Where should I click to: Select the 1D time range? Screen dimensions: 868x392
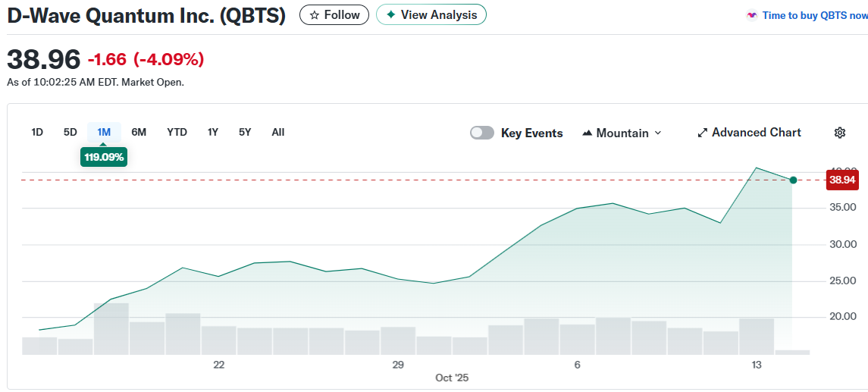click(x=37, y=132)
